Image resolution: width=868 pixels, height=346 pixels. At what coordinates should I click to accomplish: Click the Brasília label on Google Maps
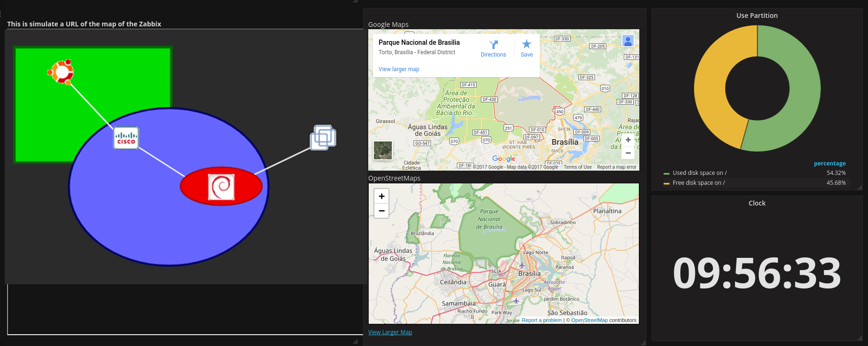click(x=565, y=142)
